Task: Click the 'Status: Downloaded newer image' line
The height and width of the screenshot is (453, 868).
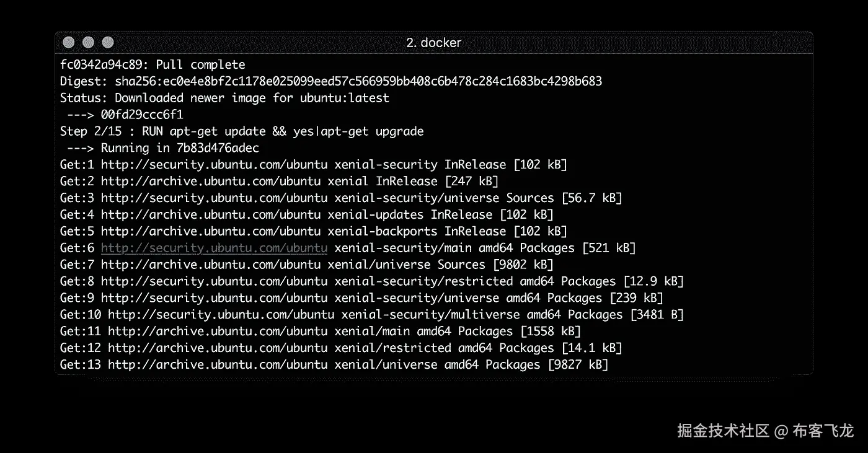Action: [224, 98]
